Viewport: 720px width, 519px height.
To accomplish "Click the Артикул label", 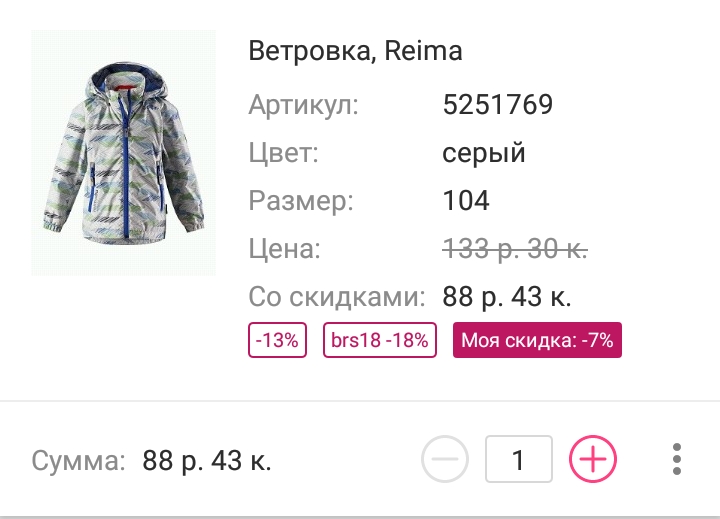I will [303, 105].
